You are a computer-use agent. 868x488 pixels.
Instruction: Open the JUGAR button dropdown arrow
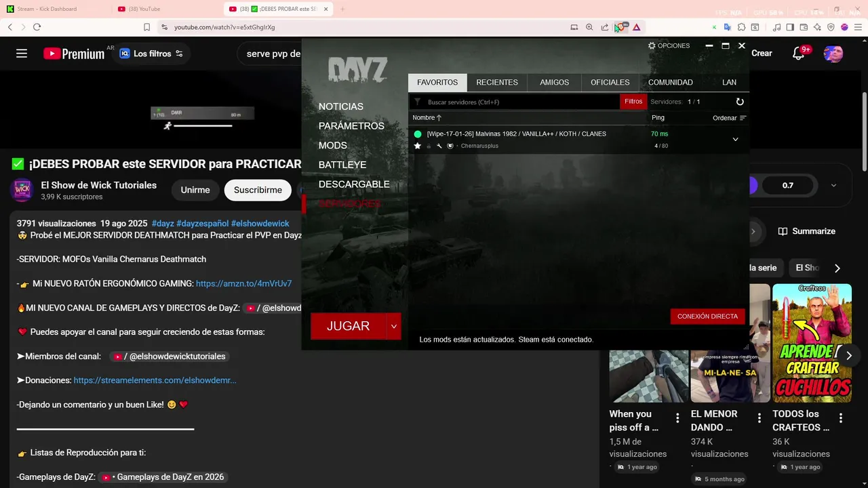[393, 326]
